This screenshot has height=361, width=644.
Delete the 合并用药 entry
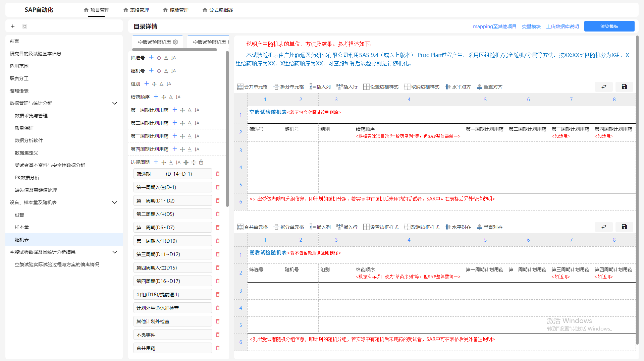click(218, 348)
